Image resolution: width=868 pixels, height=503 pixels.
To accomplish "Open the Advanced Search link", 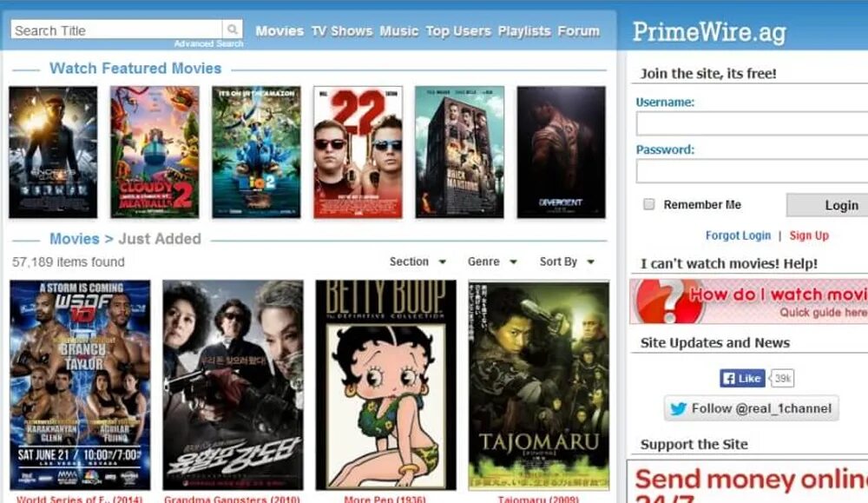I will click(x=208, y=43).
